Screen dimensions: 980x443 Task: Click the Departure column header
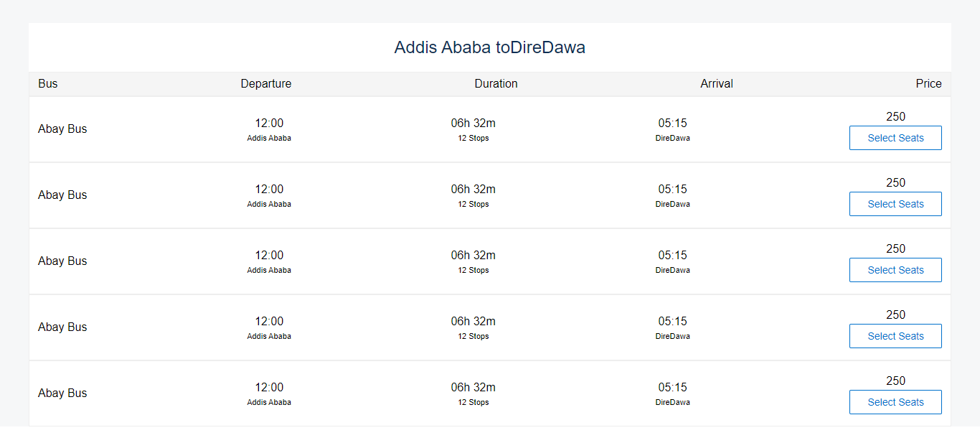(x=266, y=83)
